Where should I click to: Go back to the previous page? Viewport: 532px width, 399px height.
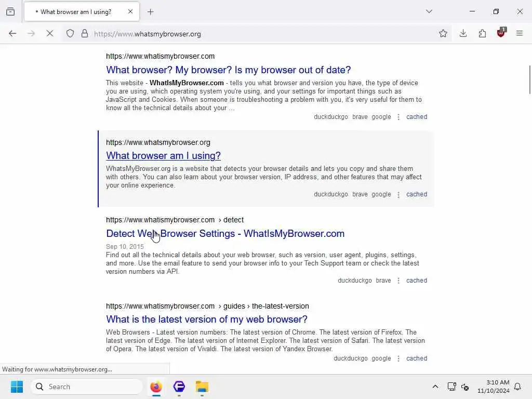[12, 33]
